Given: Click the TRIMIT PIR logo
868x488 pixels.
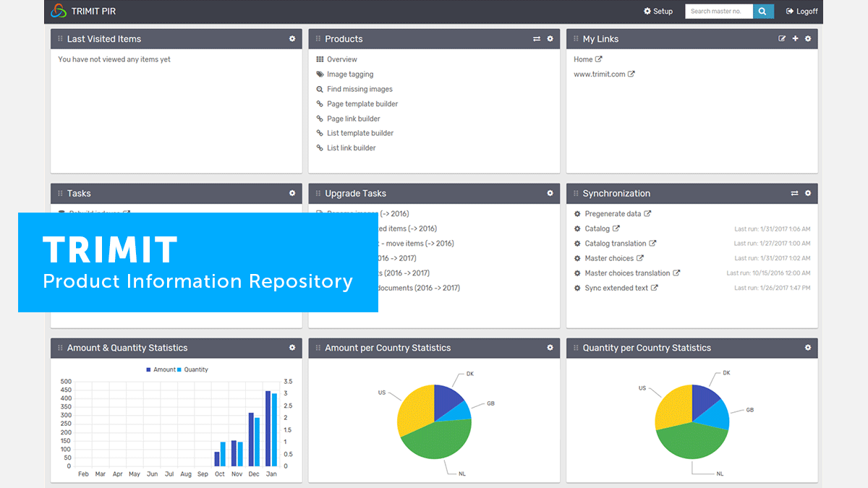Looking at the screenshot, I should tap(59, 11).
